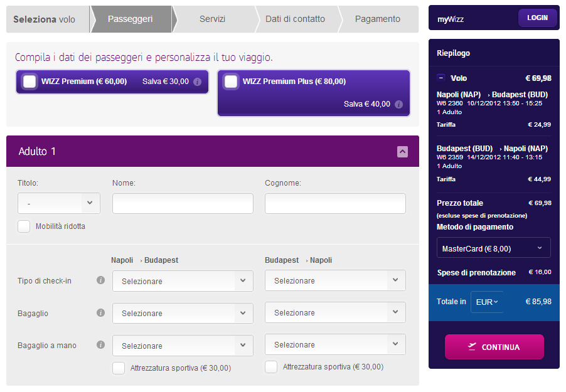The width and height of the screenshot is (566, 392).
Task: Tick the WIZZ Premium Plus (€ 80,00) checkbox
Action: pyautogui.click(x=231, y=81)
